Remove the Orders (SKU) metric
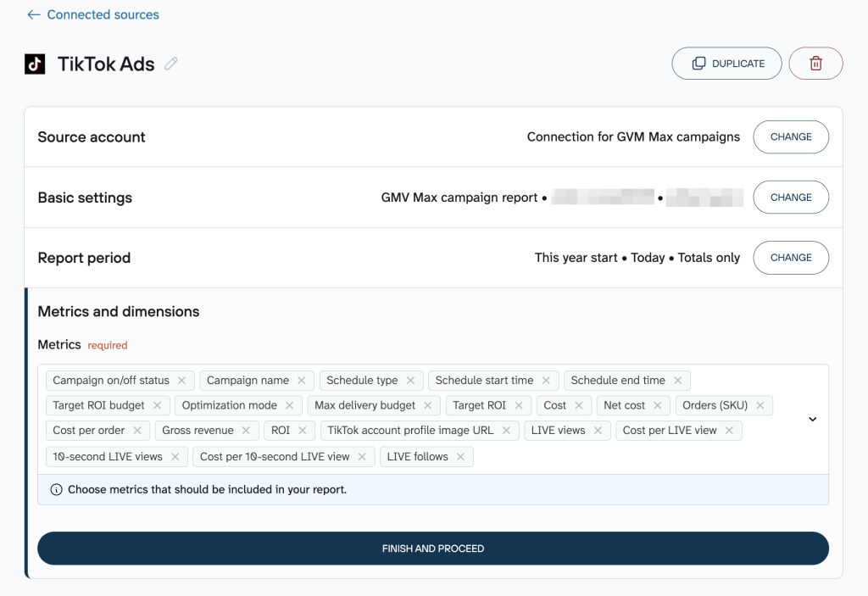 [760, 405]
